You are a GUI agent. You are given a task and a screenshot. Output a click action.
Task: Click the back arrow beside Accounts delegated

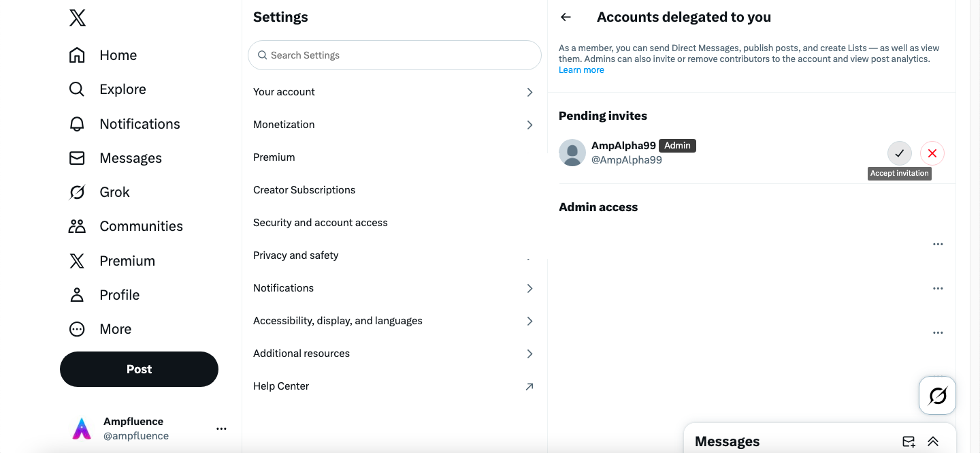point(566,18)
